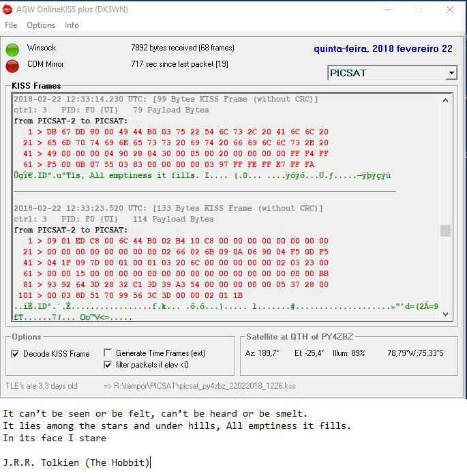Viewport: 467px width, 476px height.
Task: Click 'El: -25,4°' elevation value
Action: coord(310,353)
